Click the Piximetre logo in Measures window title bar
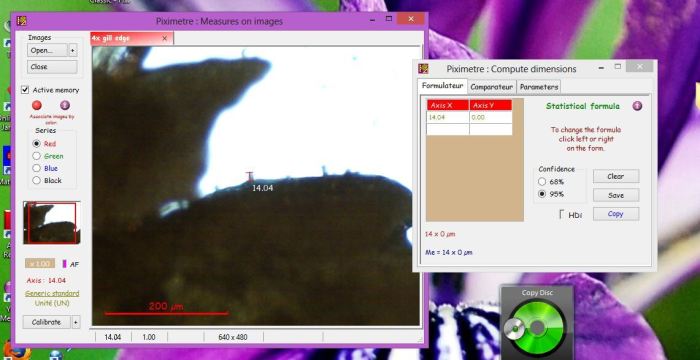This screenshot has width=700, height=360. coord(21,21)
